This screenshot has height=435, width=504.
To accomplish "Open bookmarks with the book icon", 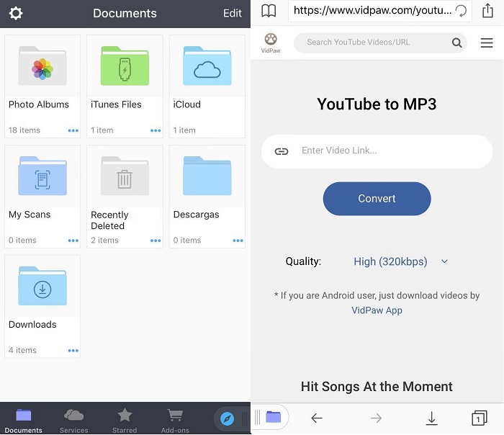I will click(x=269, y=12).
